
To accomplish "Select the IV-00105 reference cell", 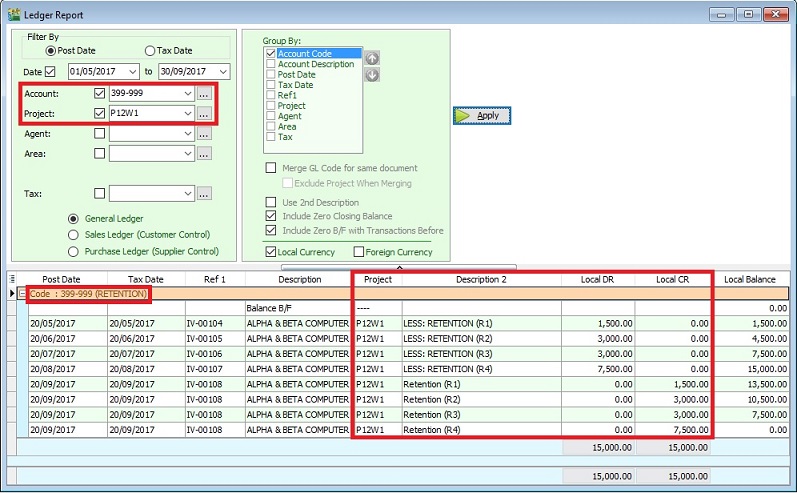I will coord(215,338).
